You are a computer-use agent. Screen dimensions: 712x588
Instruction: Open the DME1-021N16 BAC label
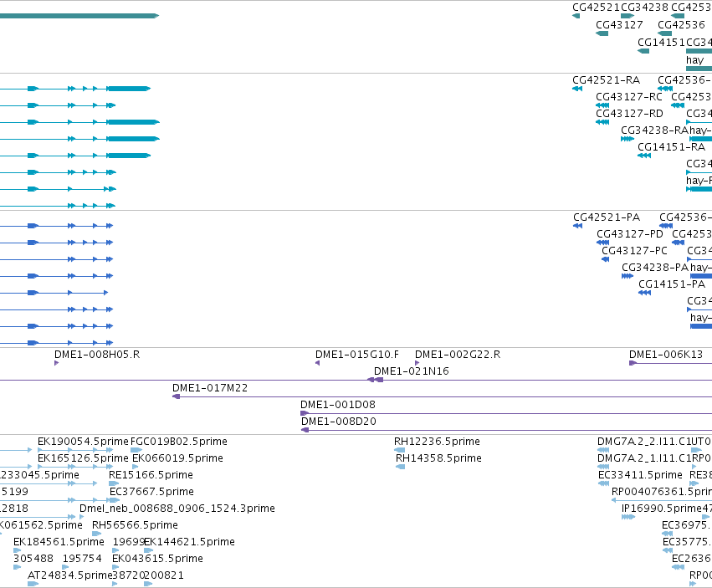point(412,371)
